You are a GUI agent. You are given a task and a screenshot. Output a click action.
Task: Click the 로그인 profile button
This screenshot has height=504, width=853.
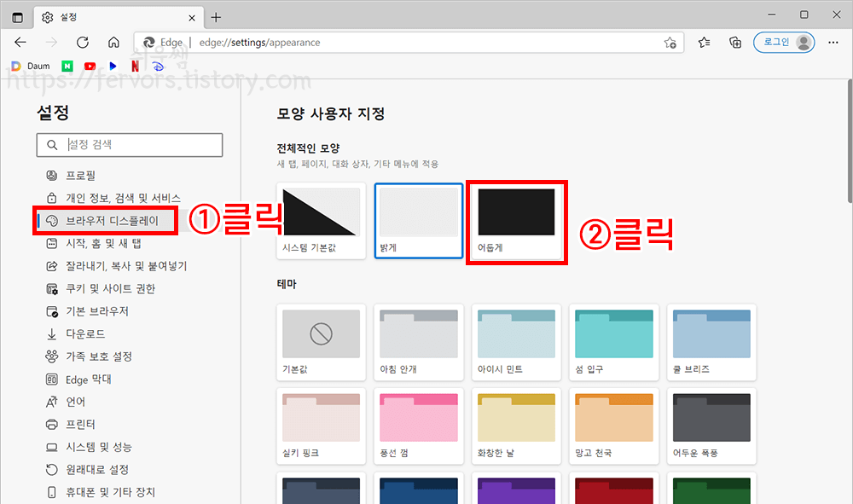point(783,43)
